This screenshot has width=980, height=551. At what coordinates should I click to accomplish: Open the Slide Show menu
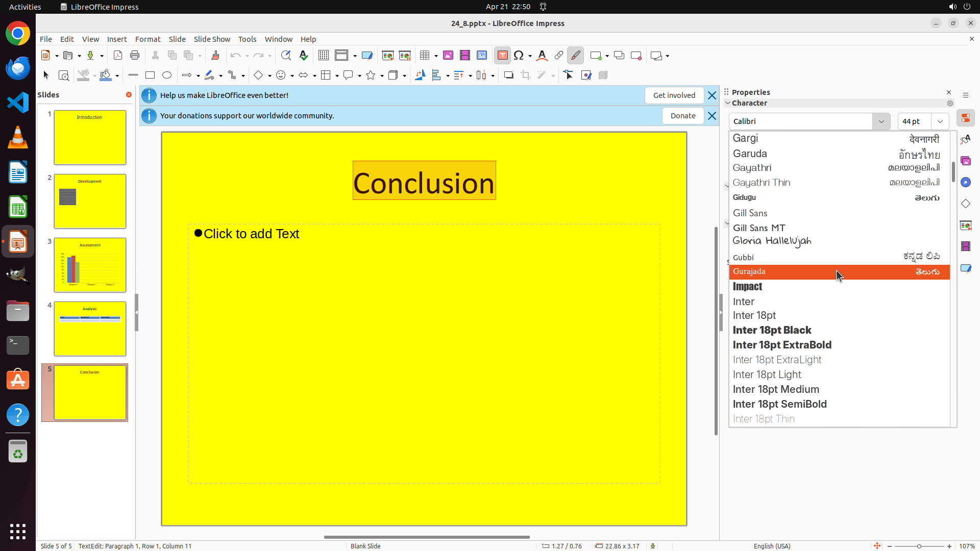[x=212, y=39]
